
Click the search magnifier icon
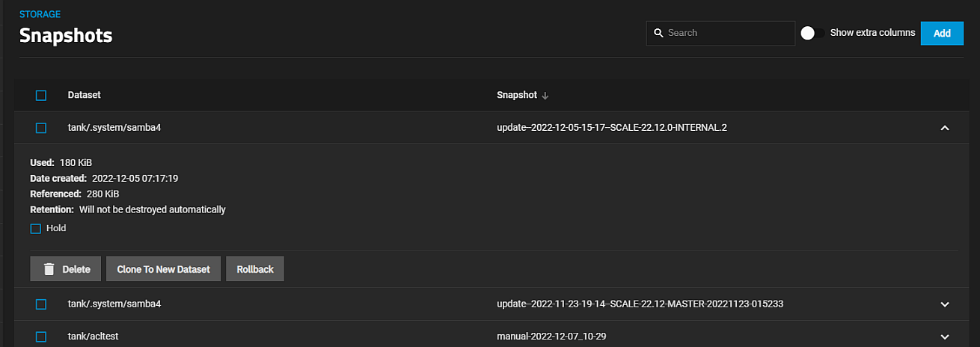point(658,33)
